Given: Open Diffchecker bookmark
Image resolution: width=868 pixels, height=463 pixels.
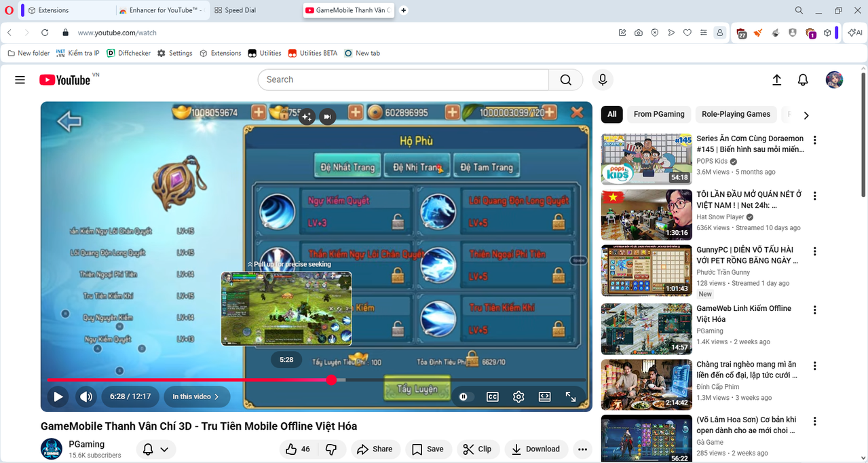Looking at the screenshot, I should pos(129,53).
